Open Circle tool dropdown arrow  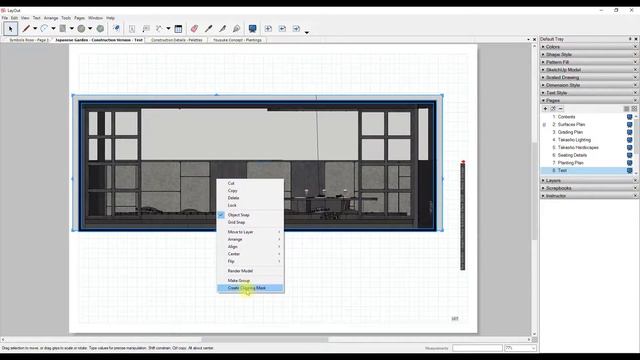90,29
